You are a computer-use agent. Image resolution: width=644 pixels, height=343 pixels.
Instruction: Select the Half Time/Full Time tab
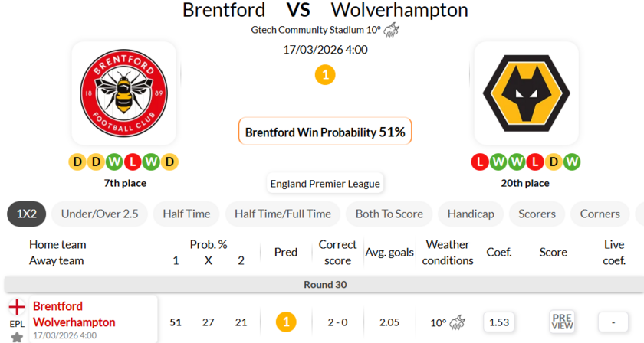283,214
